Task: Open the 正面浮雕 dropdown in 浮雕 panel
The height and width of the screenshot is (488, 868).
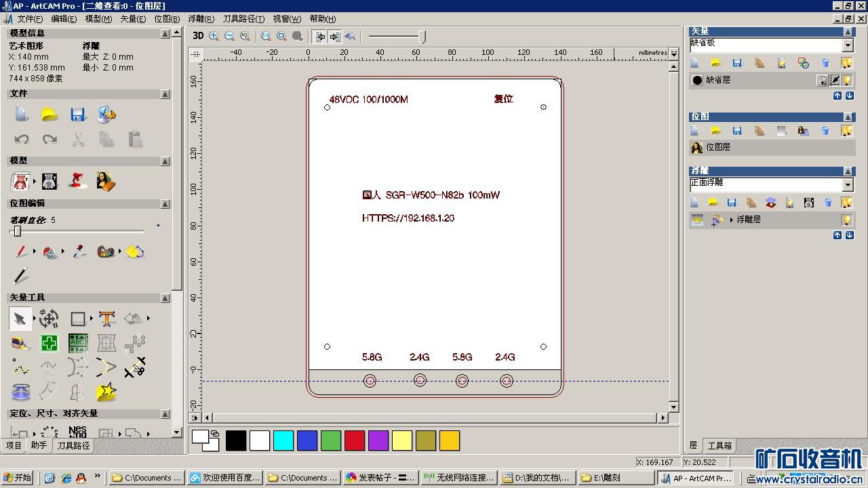Action: pyautogui.click(x=848, y=185)
